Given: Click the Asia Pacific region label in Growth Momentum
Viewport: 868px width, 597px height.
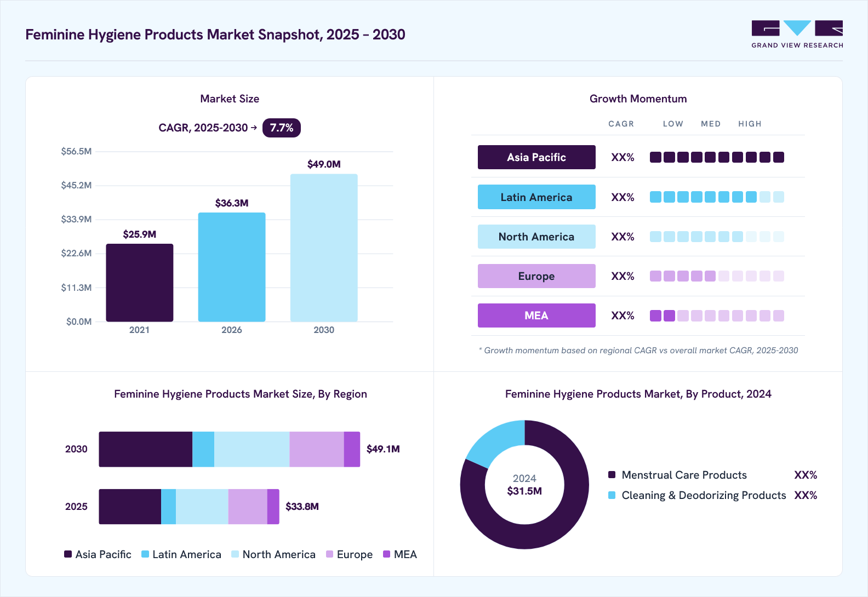Looking at the screenshot, I should coord(536,157).
